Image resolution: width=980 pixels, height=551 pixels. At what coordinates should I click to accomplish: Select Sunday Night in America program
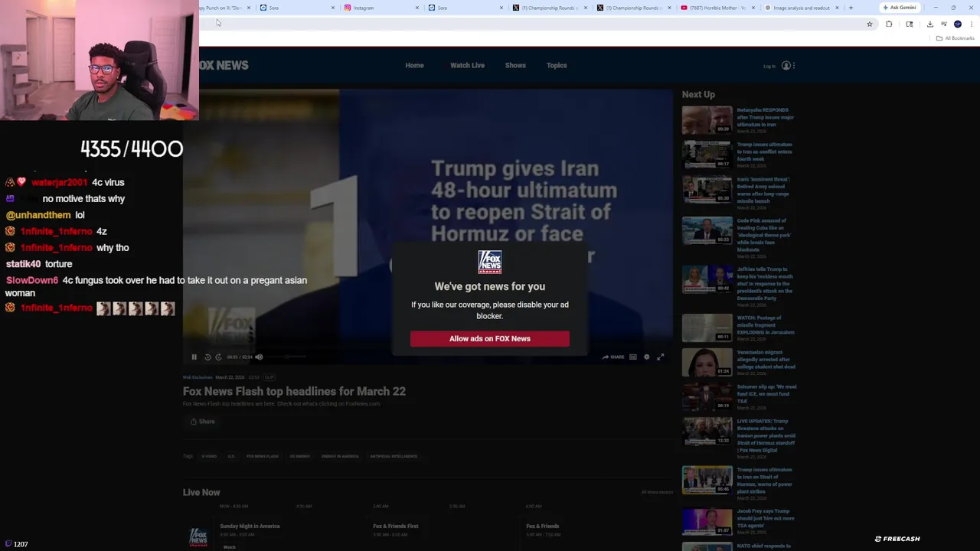[x=250, y=527]
